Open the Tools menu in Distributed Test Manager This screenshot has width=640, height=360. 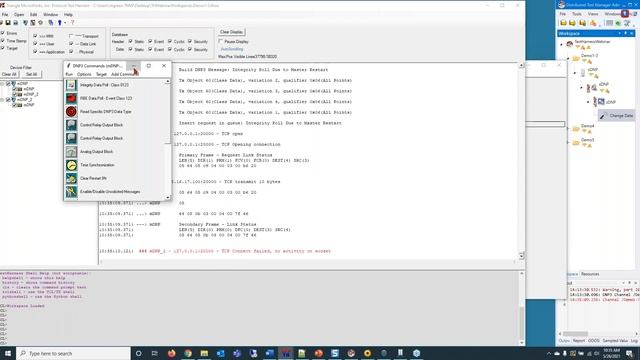coord(577,14)
